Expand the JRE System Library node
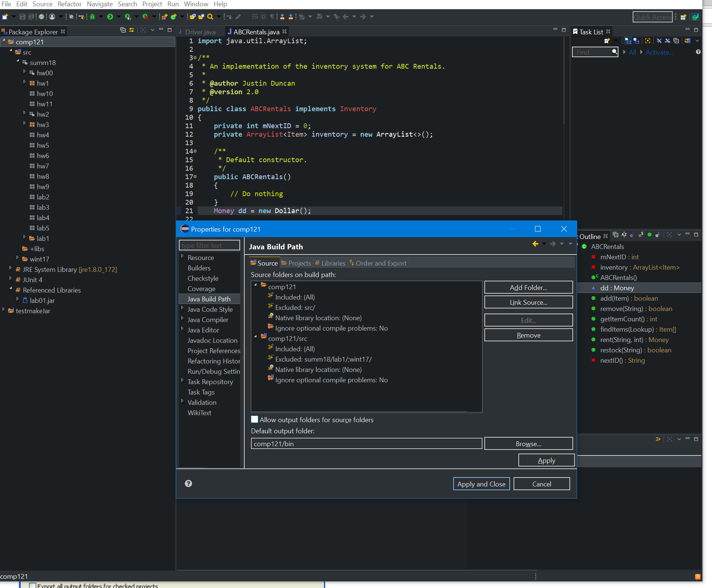The height and width of the screenshot is (588, 712). point(10,268)
